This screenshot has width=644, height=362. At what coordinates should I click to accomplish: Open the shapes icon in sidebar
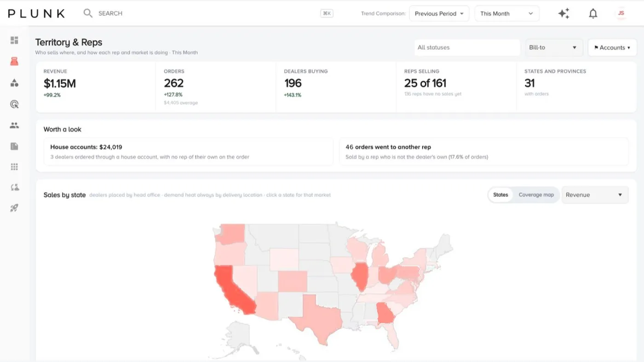click(x=14, y=83)
